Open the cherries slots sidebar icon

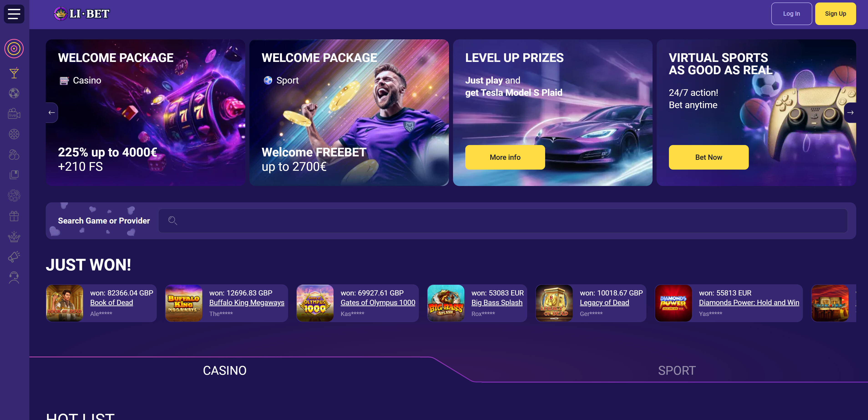coord(14,155)
